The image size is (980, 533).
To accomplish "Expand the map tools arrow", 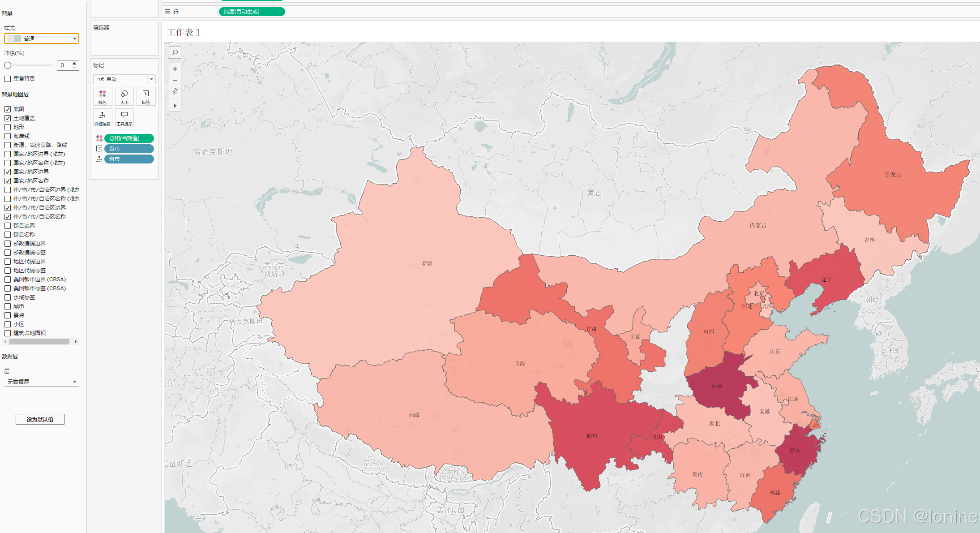I will pos(175,106).
